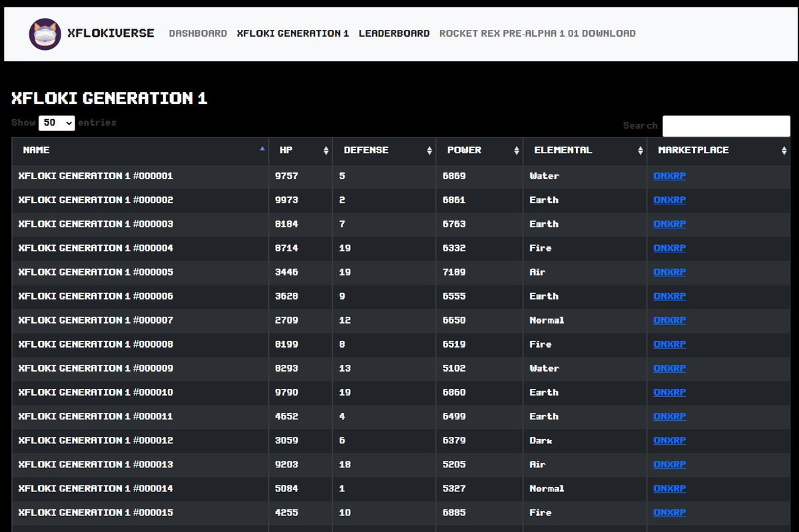This screenshot has width=799, height=532.
Task: Focus the Search input field
Action: pos(726,126)
